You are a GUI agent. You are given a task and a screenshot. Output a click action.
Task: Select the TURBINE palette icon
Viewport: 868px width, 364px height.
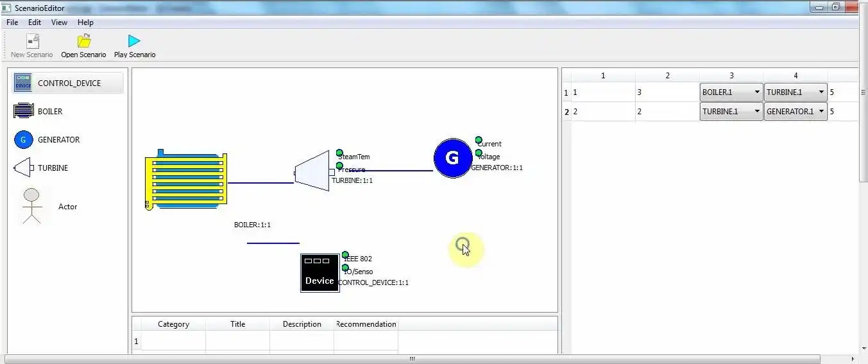(22, 168)
